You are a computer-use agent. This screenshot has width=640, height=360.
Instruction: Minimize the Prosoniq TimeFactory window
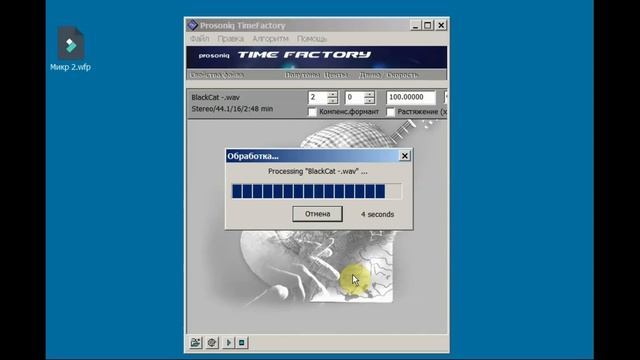click(415, 25)
